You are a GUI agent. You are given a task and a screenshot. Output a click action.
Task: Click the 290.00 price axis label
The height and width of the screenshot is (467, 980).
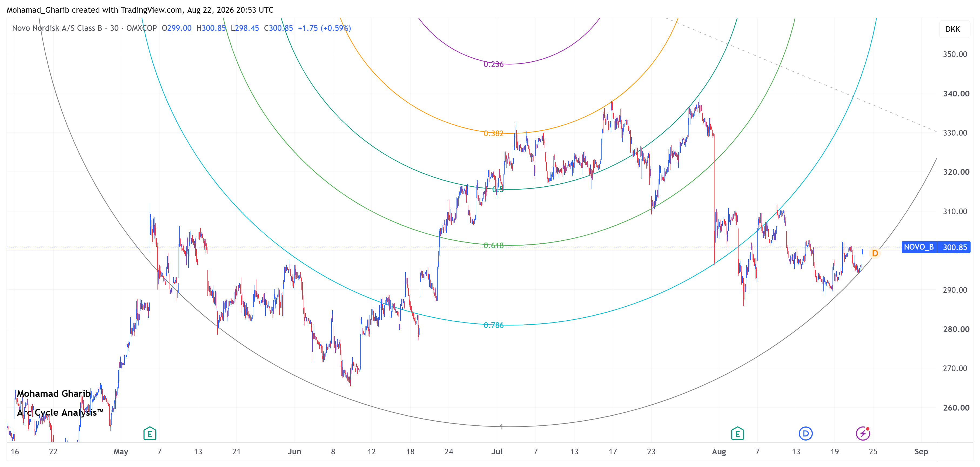point(955,290)
